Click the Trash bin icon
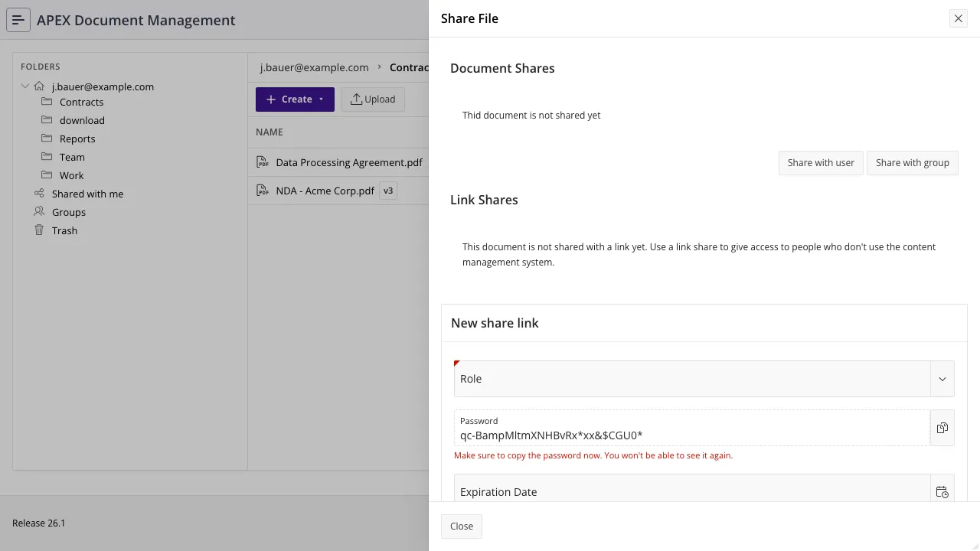Screen dimensions: 980x551 coord(39,230)
